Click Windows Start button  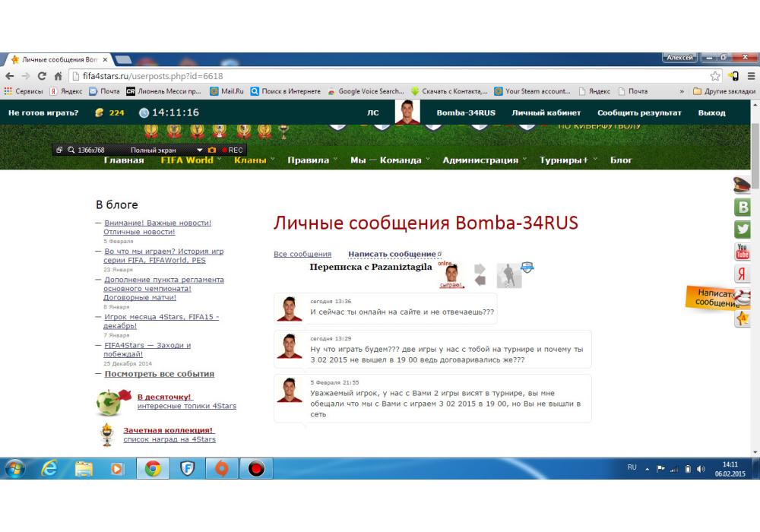[x=14, y=468]
